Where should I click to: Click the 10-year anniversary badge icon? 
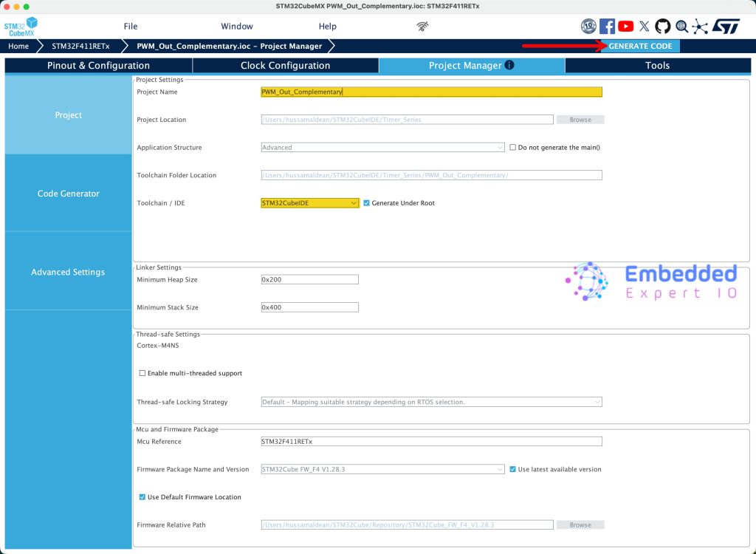pyautogui.click(x=588, y=27)
